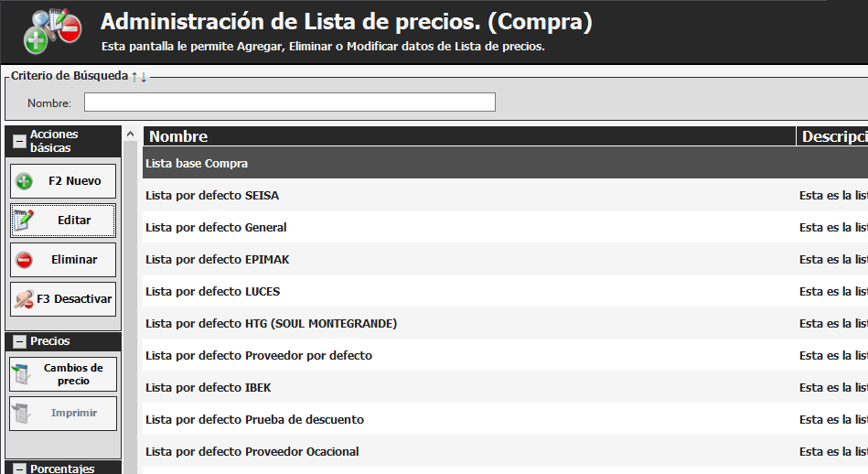Collapse the Precios section

pos(19,341)
